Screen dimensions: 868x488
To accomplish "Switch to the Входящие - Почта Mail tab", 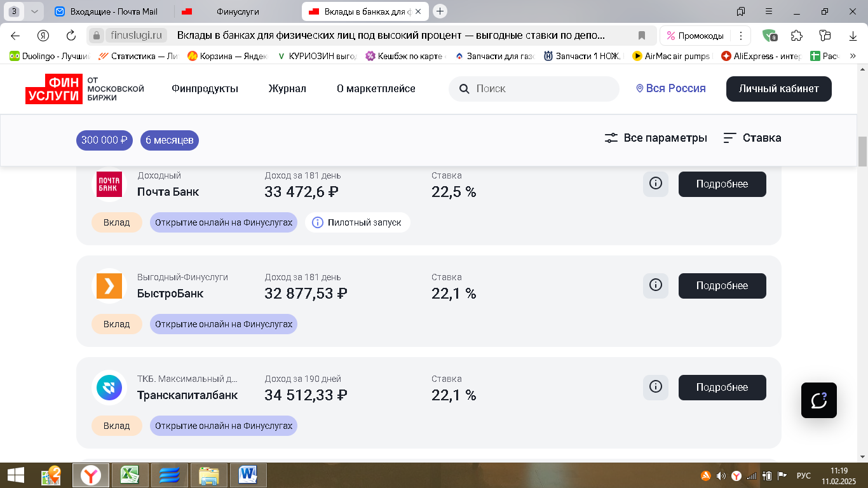I will coord(105,11).
